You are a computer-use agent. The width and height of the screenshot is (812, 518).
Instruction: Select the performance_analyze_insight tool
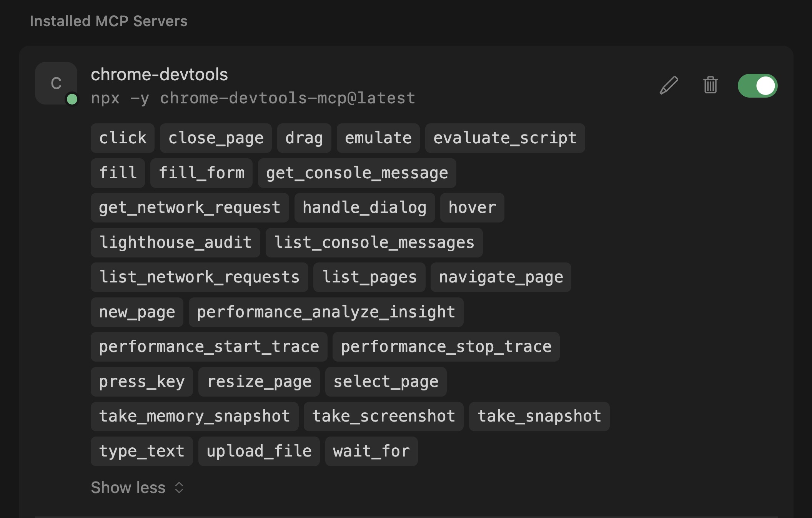click(x=325, y=312)
